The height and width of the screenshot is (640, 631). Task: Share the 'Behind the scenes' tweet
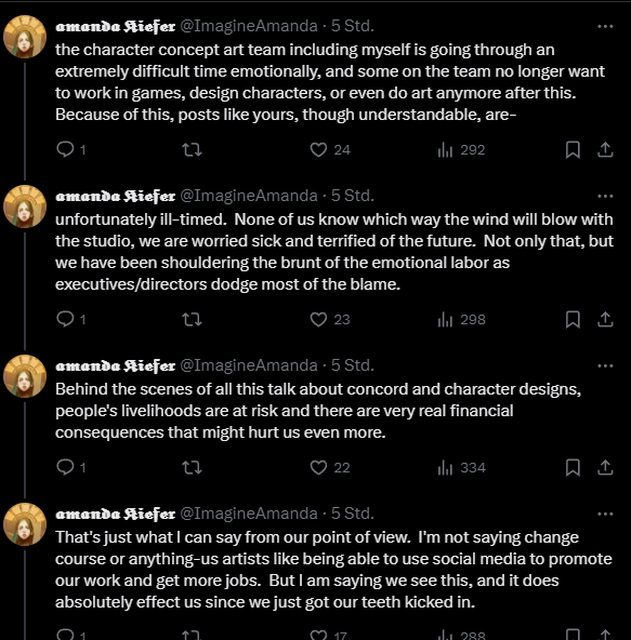(604, 467)
